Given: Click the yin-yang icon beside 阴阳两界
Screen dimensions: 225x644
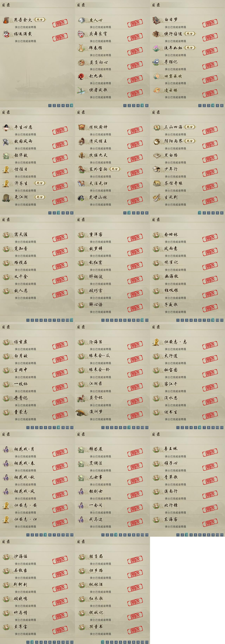Looking at the screenshot, I should [156, 142].
